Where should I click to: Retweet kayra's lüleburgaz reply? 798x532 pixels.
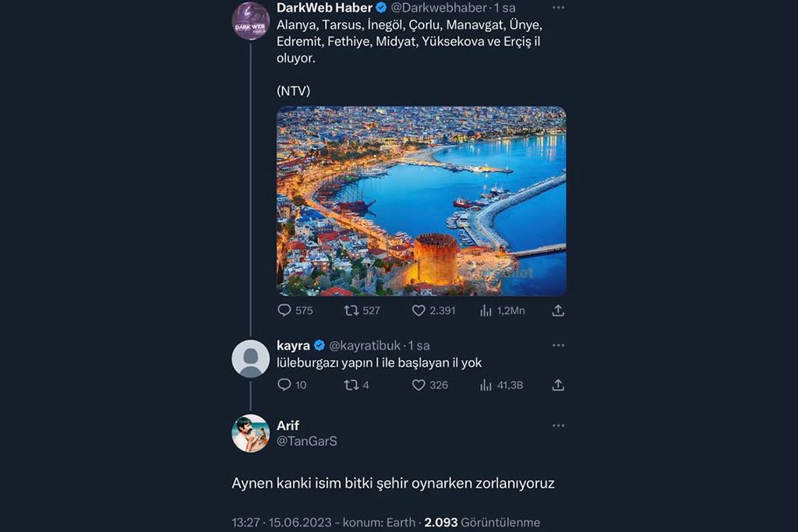351,385
